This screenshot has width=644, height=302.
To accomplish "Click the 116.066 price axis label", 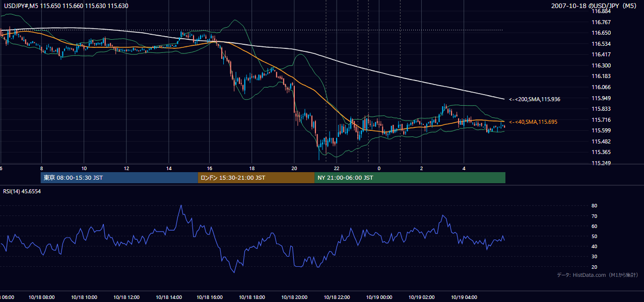I will point(602,87).
